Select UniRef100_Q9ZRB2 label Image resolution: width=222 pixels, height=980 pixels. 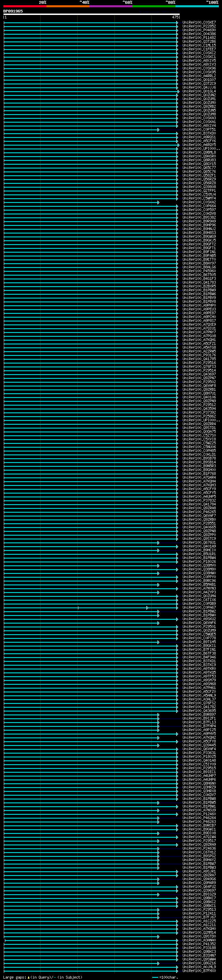point(199,106)
